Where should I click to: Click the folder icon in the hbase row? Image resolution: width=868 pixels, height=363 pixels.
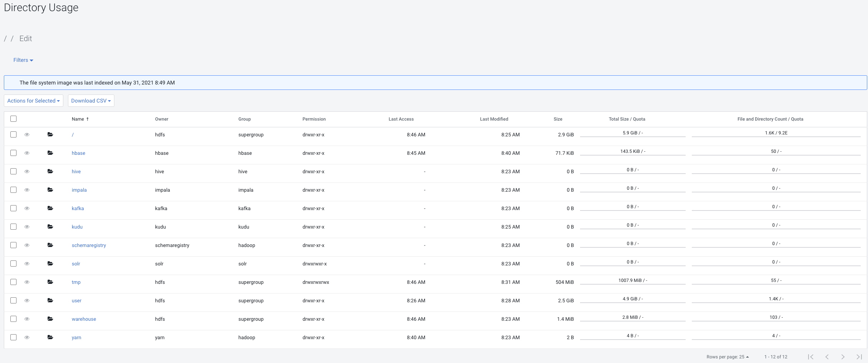(50, 153)
